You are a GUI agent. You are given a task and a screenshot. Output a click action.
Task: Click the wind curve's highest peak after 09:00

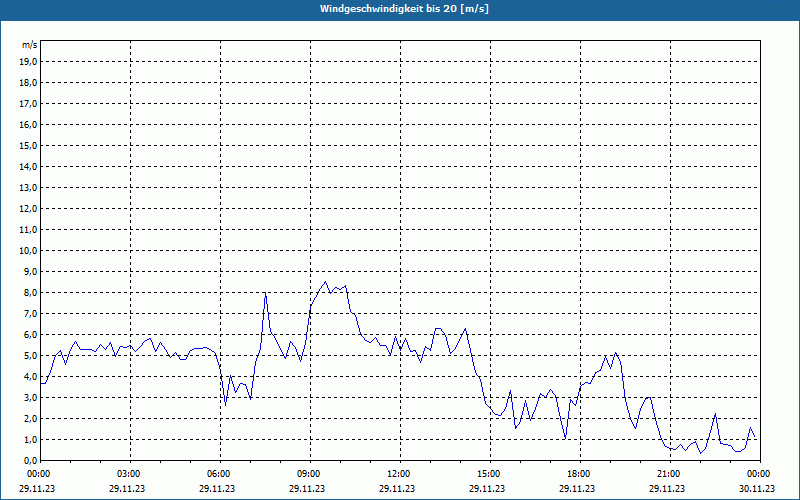pos(326,282)
